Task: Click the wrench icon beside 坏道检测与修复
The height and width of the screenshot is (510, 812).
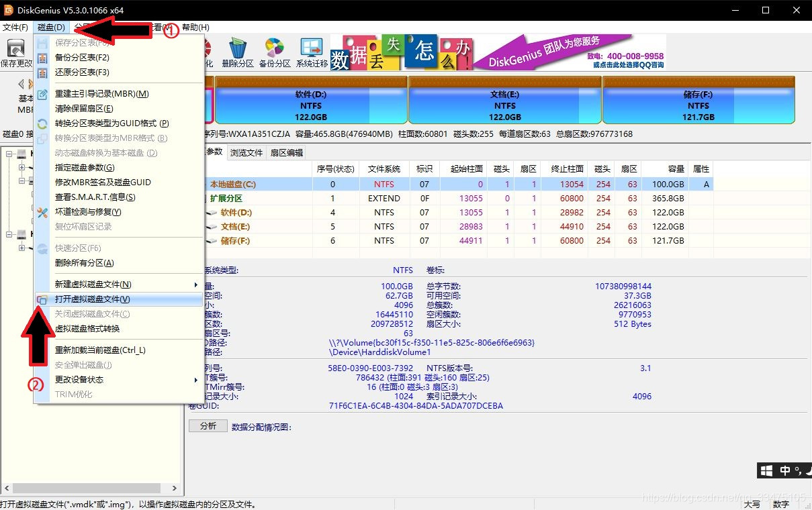Action: point(42,212)
